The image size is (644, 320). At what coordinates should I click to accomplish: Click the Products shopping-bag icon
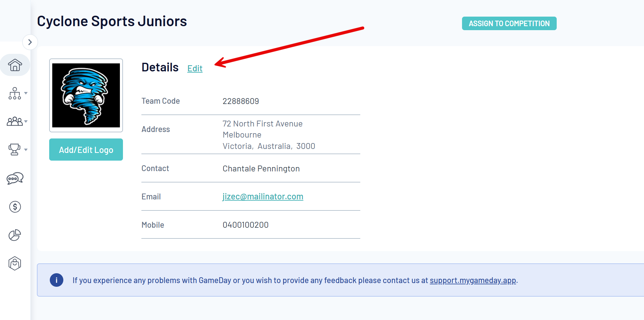pos(15,263)
